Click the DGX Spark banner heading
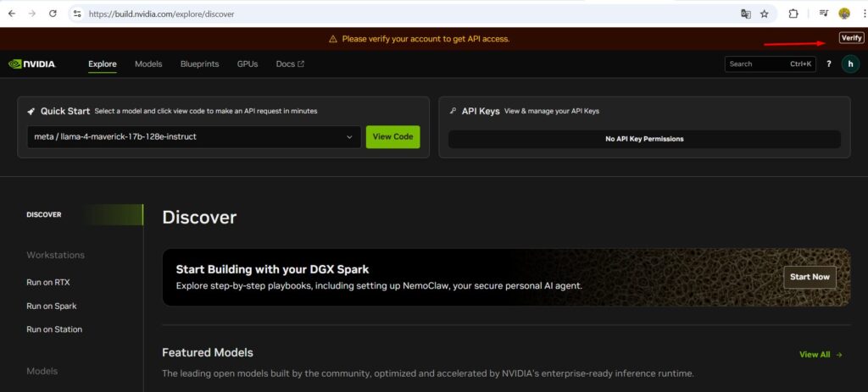The image size is (868, 392). (x=272, y=270)
